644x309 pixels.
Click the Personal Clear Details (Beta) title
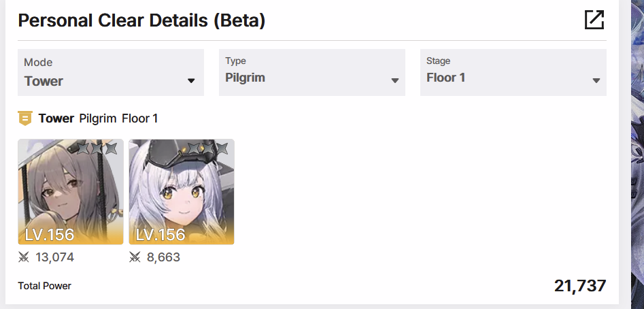(141, 20)
